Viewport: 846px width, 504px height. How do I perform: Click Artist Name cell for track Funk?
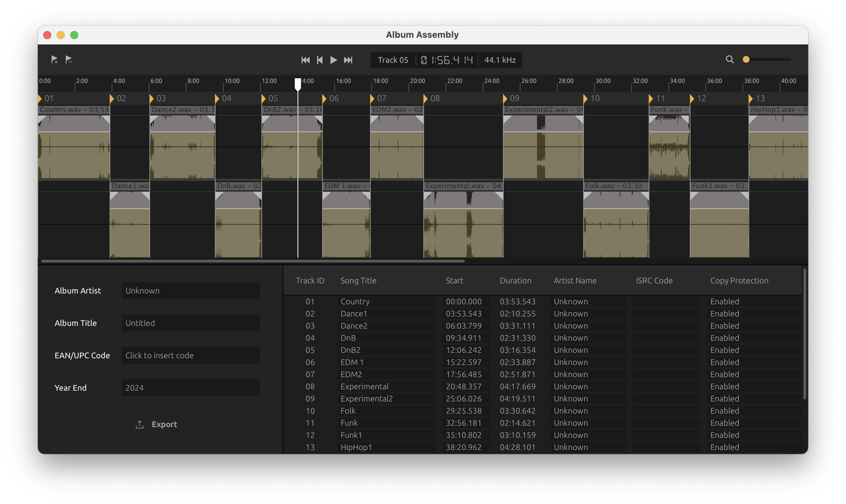[588, 423]
